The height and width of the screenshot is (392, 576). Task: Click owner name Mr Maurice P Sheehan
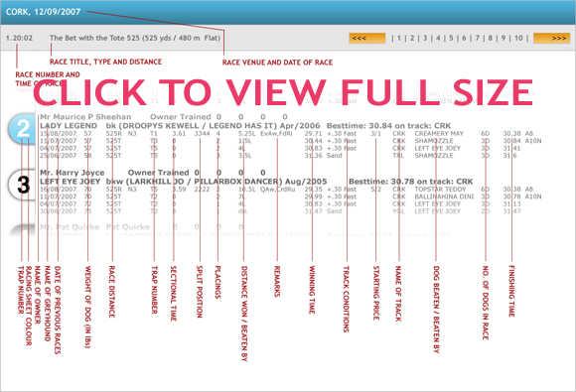(85, 117)
